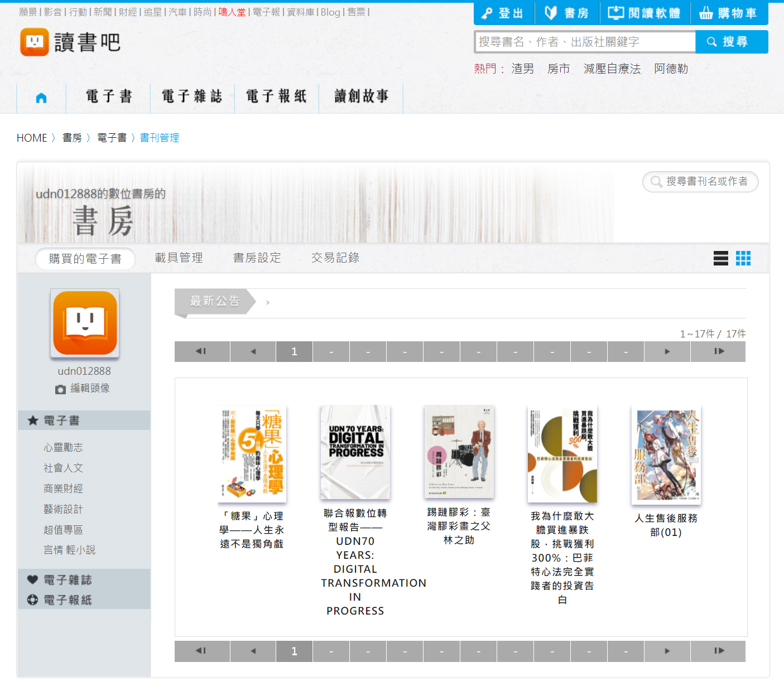Expand the 最新公告 announcement arrow
Screen dimensions: 784x696
(x=268, y=302)
